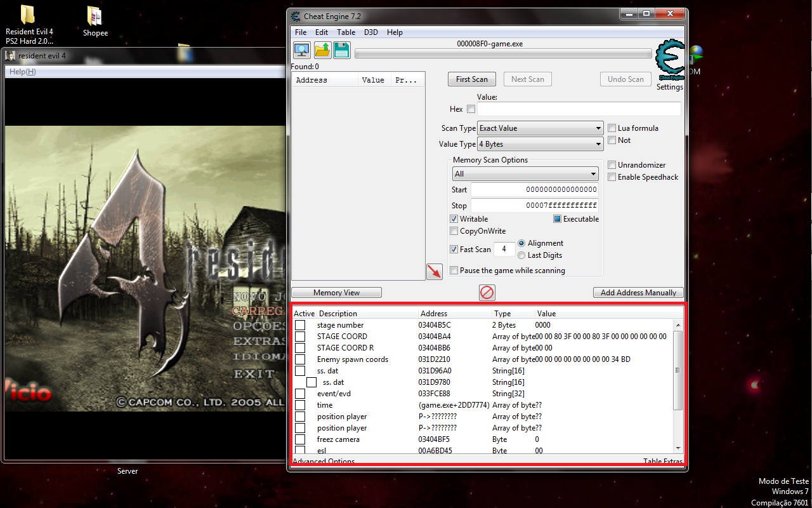Click the Stop address field
812x508 pixels.
click(x=535, y=206)
